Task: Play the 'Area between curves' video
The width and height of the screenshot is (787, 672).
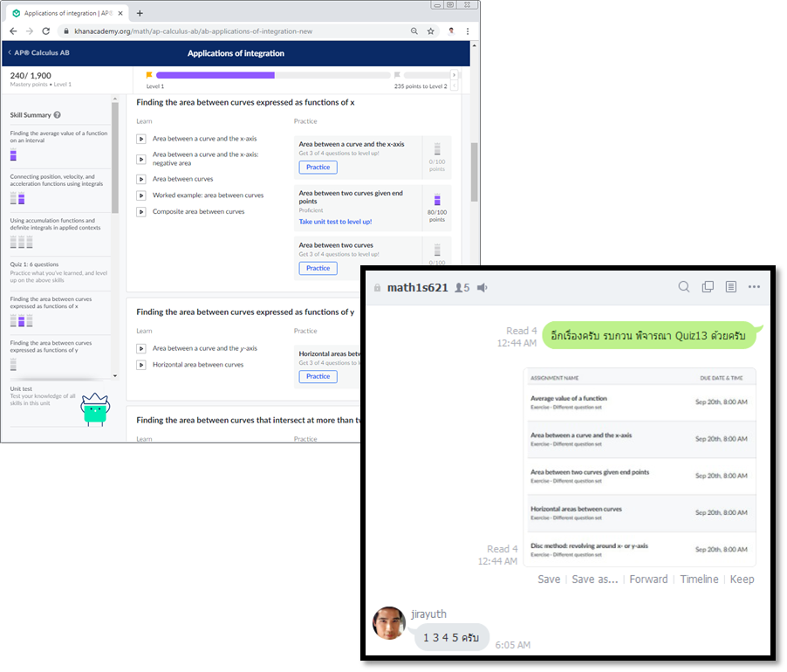Action: (x=141, y=179)
